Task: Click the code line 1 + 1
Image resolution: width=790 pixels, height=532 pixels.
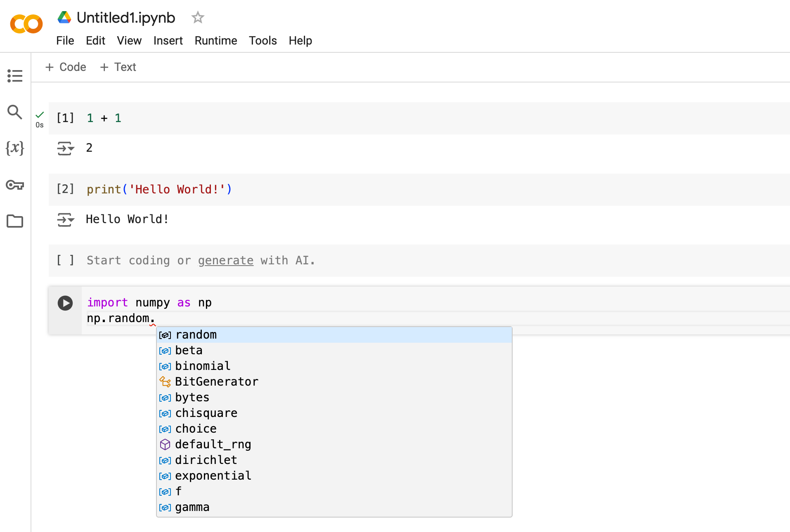Action: [104, 118]
